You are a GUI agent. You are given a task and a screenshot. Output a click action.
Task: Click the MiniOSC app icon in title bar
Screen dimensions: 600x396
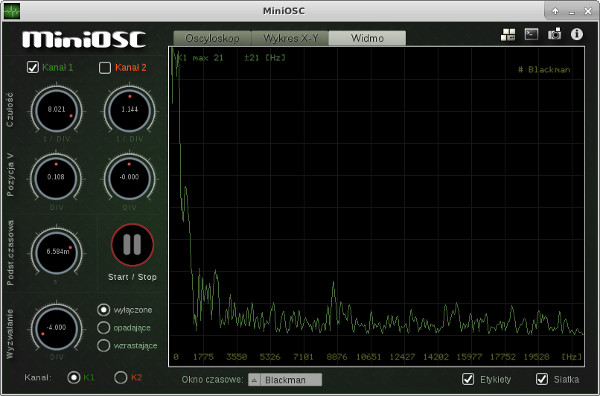click(11, 11)
